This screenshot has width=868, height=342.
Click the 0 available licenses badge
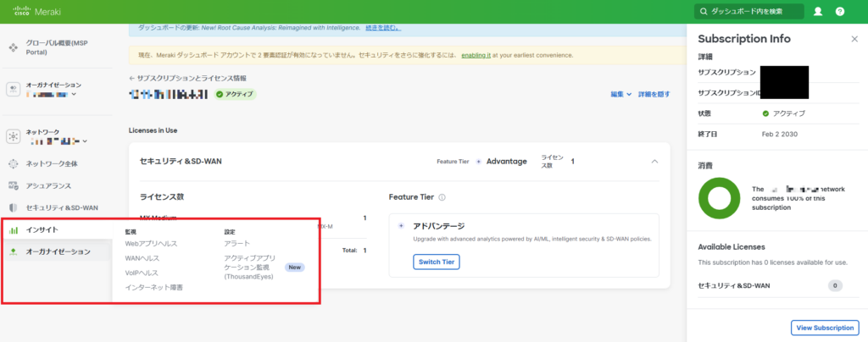835,285
